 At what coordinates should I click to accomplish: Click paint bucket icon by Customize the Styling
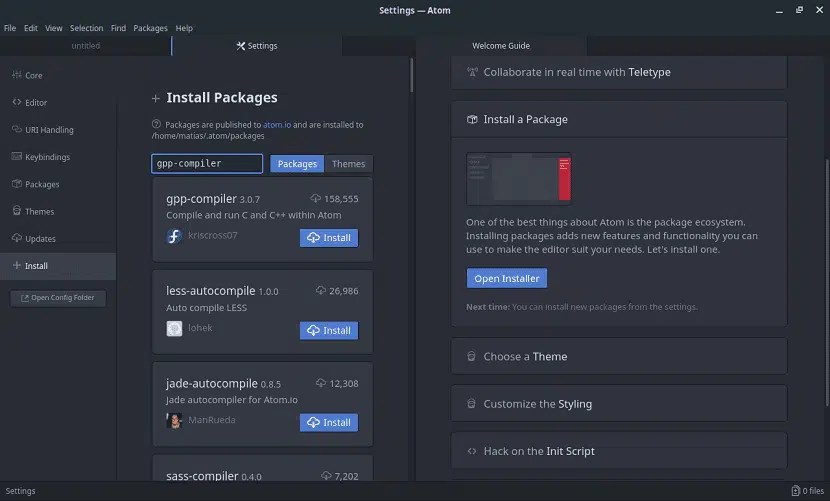(x=471, y=404)
